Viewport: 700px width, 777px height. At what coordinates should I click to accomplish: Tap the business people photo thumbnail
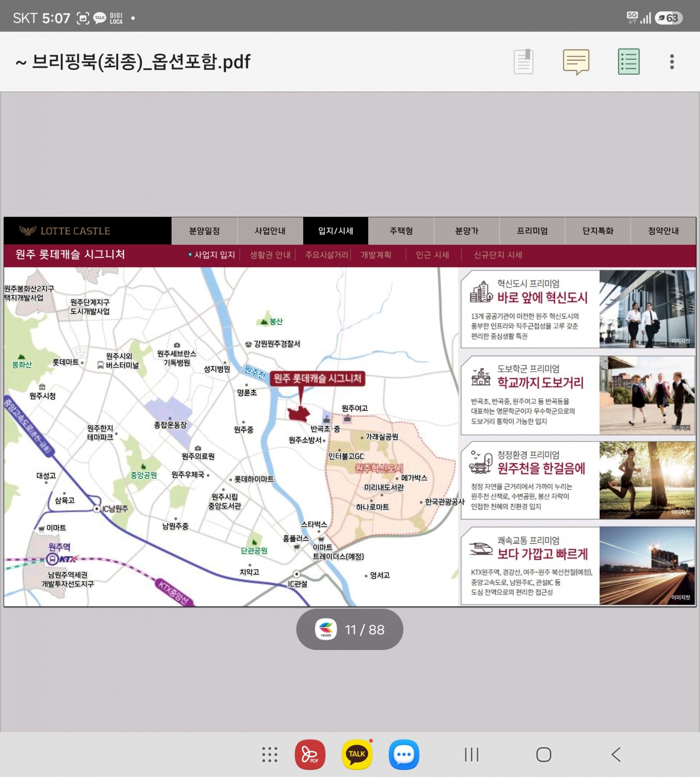pyautogui.click(x=647, y=309)
